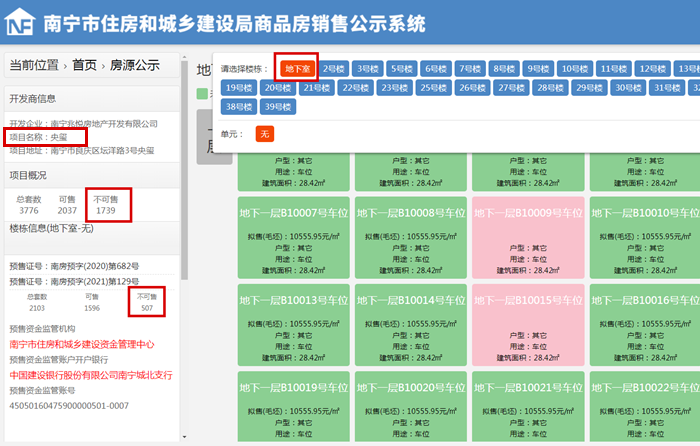Choose 8号楼 from the building list
700x446 pixels.
[x=504, y=69]
